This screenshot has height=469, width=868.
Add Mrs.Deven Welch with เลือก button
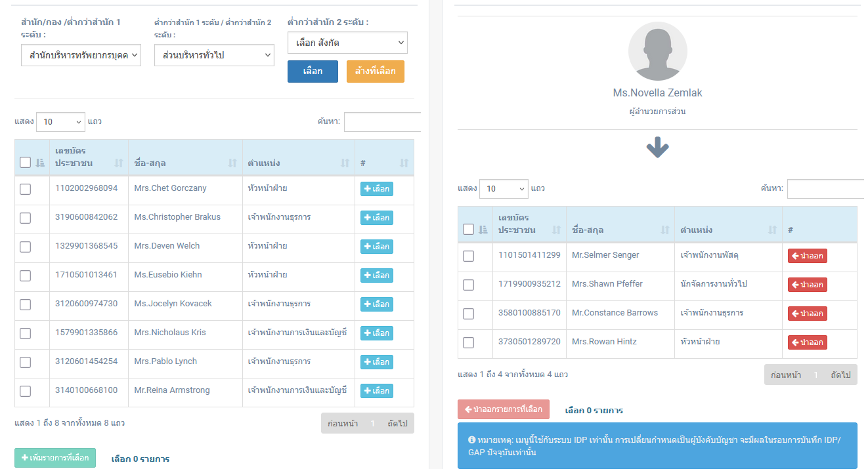coord(377,247)
